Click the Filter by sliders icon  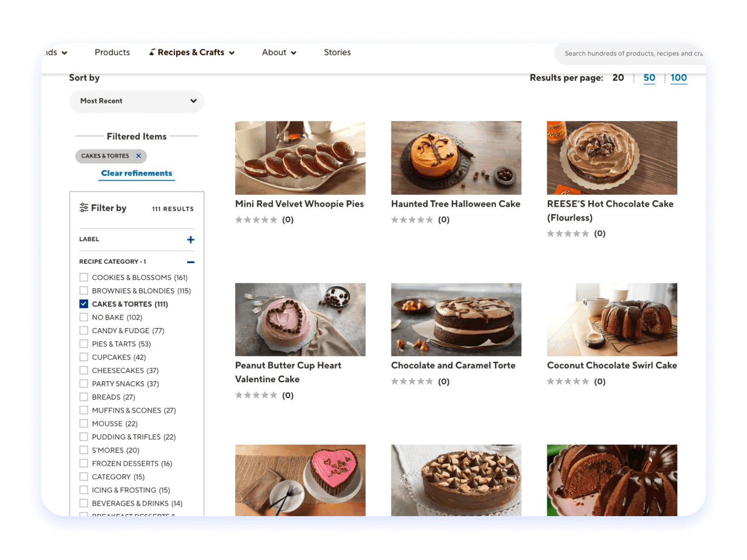point(84,208)
